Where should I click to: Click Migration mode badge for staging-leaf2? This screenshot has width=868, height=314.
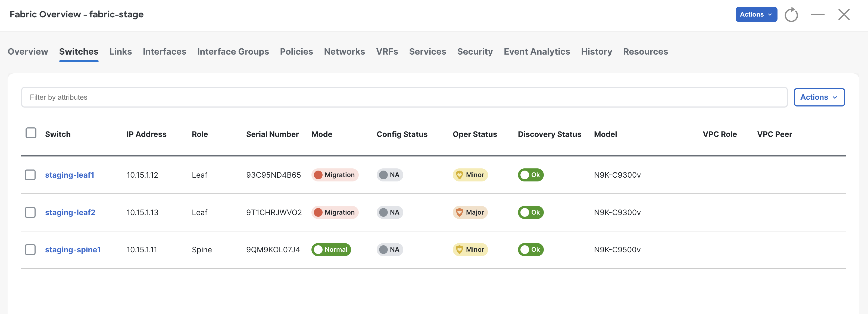[335, 212]
